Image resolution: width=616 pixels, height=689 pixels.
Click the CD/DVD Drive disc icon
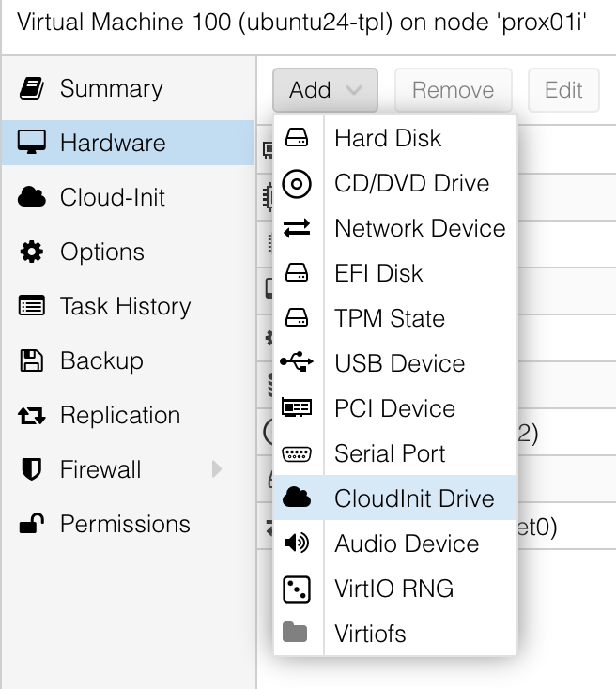pyautogui.click(x=297, y=183)
